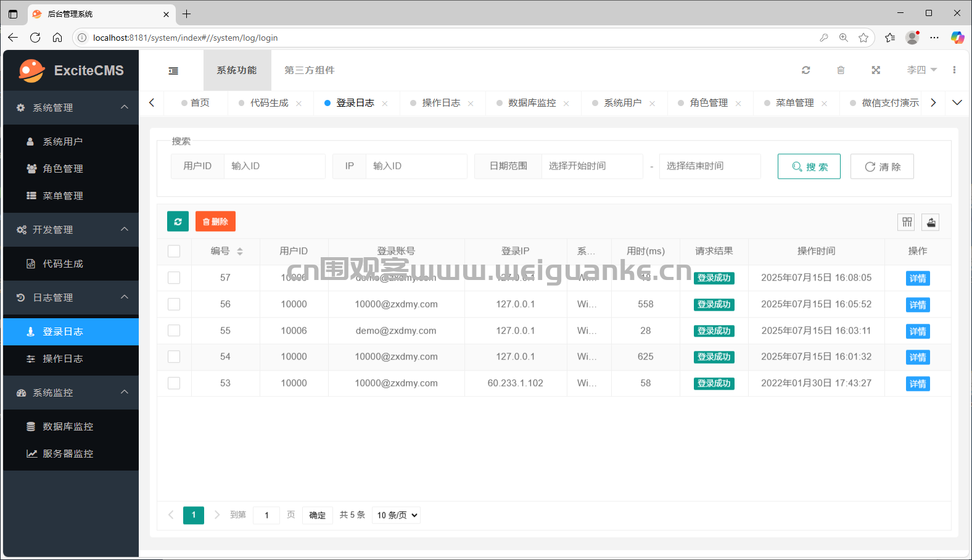Viewport: 972px width, 560px height.
Task: Click the 清除 clear button
Action: click(x=882, y=167)
